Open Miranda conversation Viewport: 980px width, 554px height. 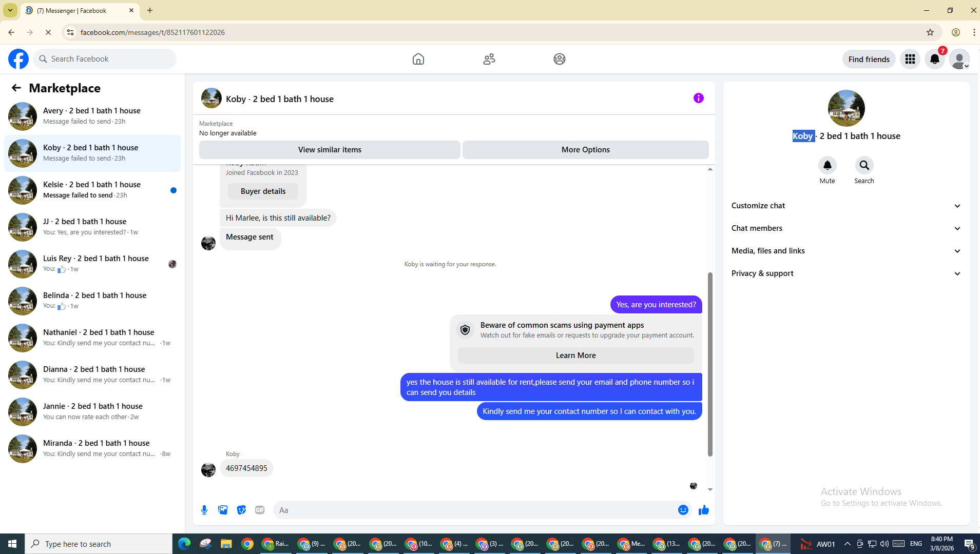[92, 448]
